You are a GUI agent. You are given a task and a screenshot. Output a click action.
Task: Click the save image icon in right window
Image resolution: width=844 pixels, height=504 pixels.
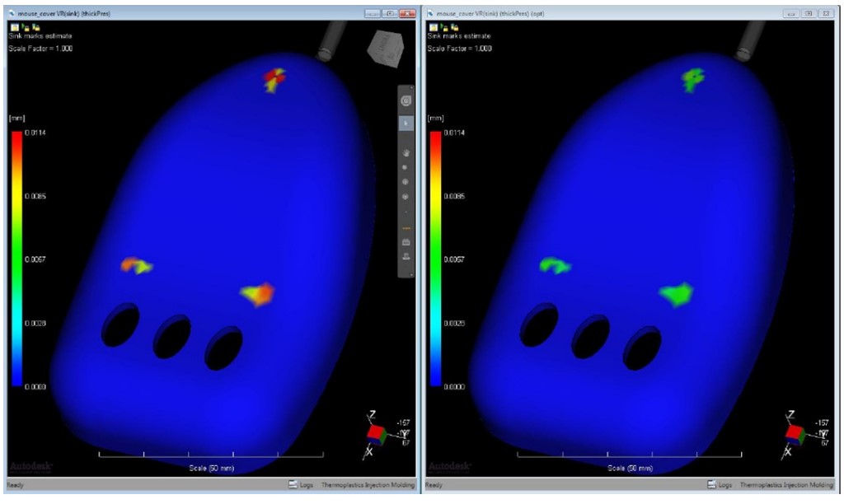(x=434, y=27)
